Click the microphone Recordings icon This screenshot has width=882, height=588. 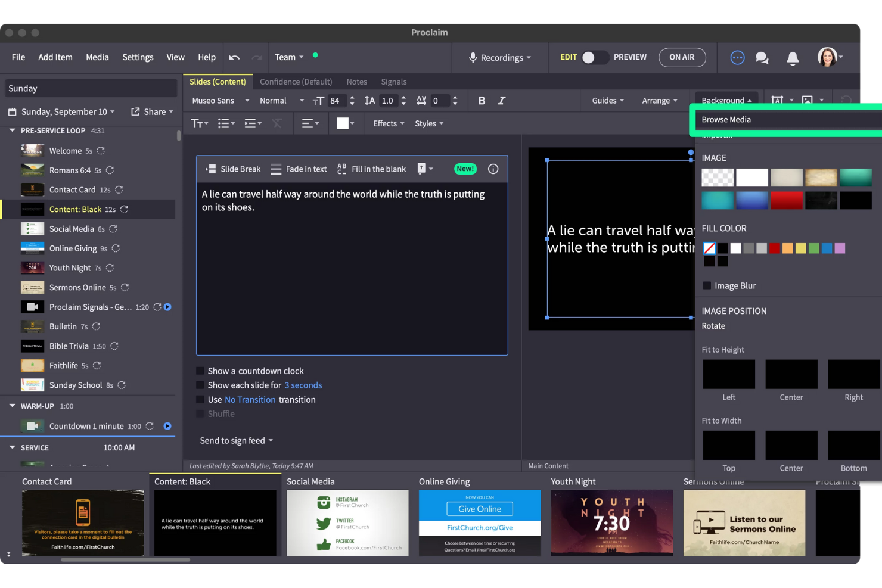473,58
